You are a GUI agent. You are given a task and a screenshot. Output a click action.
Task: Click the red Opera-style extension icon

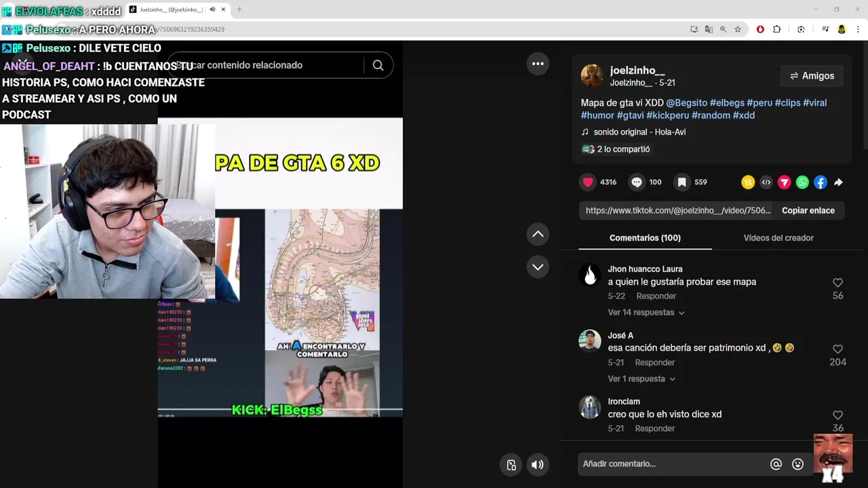pos(760,29)
